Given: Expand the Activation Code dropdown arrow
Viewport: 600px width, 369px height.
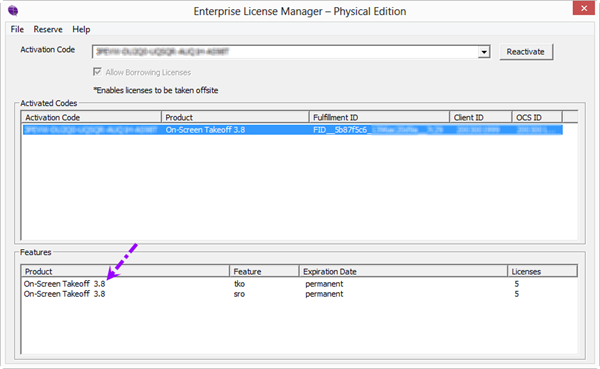Looking at the screenshot, I should (x=484, y=52).
